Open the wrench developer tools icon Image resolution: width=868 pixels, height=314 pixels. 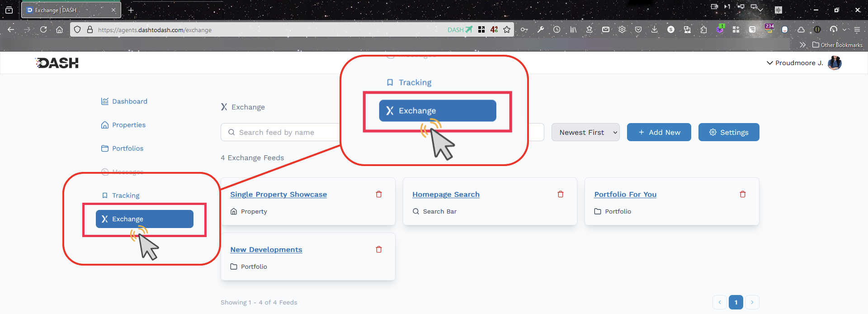click(541, 29)
